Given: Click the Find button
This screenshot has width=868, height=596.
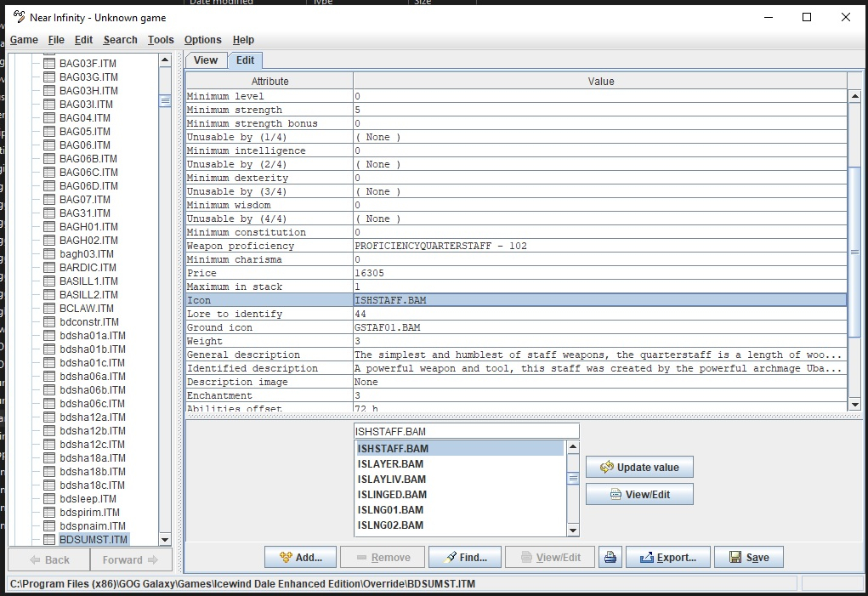Looking at the screenshot, I should [x=464, y=558].
